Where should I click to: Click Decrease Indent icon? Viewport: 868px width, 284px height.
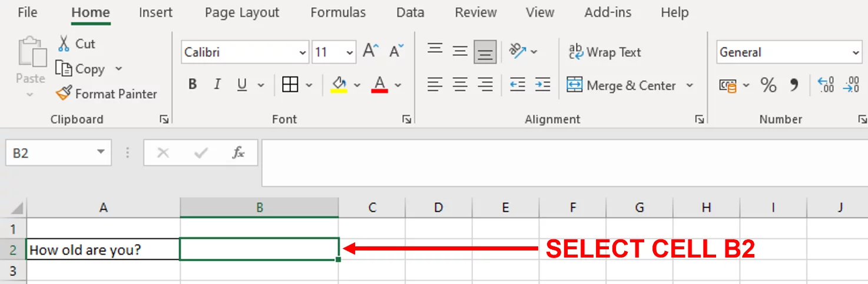(518, 85)
